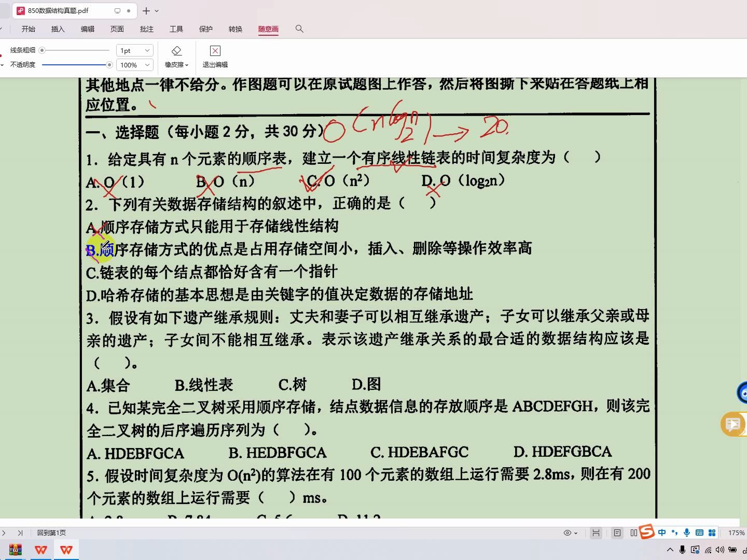Click the orange chat assistant floating button
747x560 pixels.
coord(734,425)
